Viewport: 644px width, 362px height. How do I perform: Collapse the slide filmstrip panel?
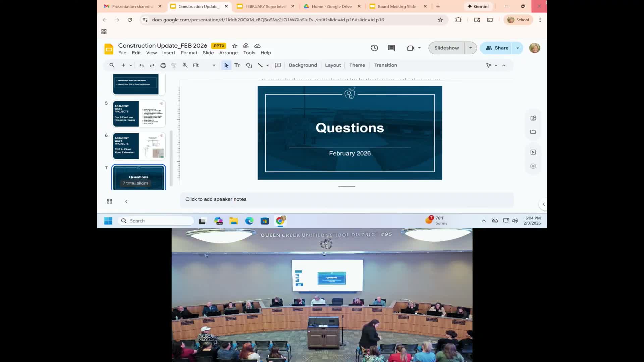point(126,201)
